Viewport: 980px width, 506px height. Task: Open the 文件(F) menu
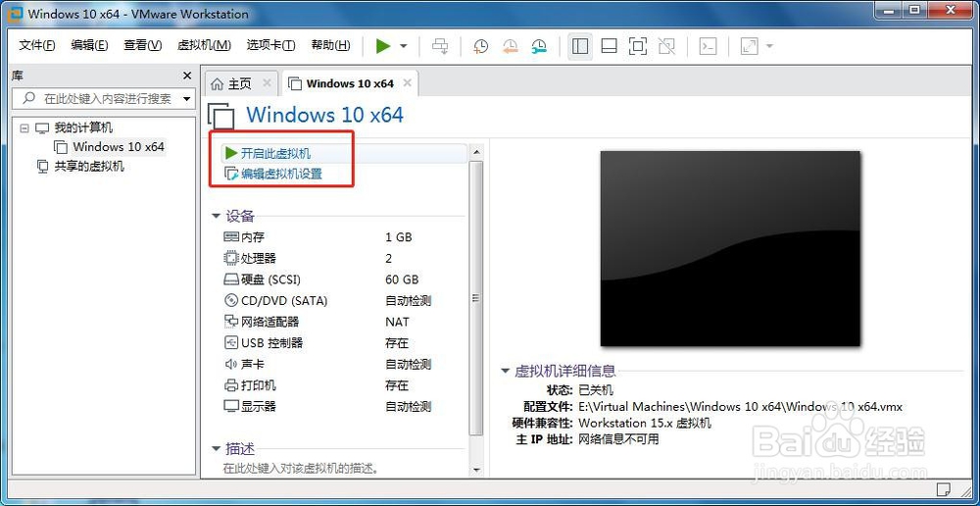pos(37,46)
